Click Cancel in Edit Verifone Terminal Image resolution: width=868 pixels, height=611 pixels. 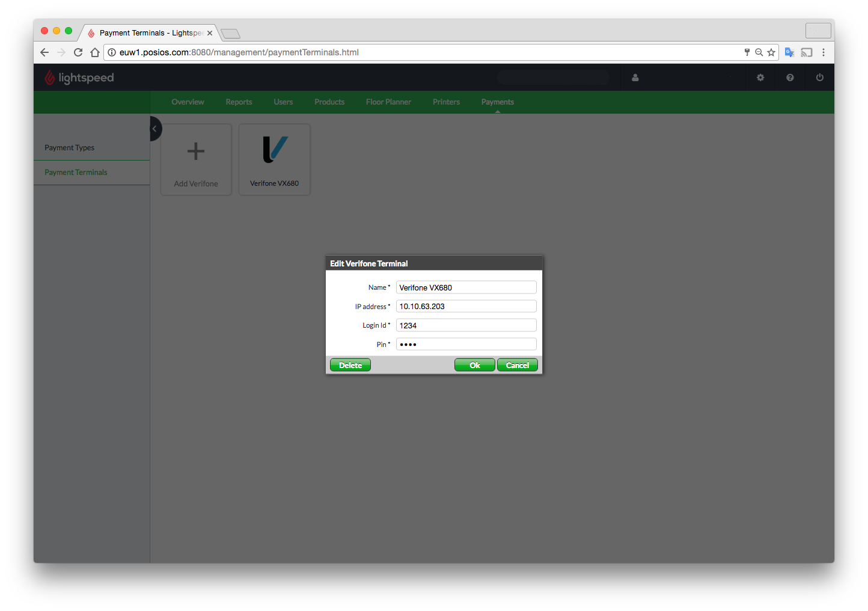click(518, 365)
